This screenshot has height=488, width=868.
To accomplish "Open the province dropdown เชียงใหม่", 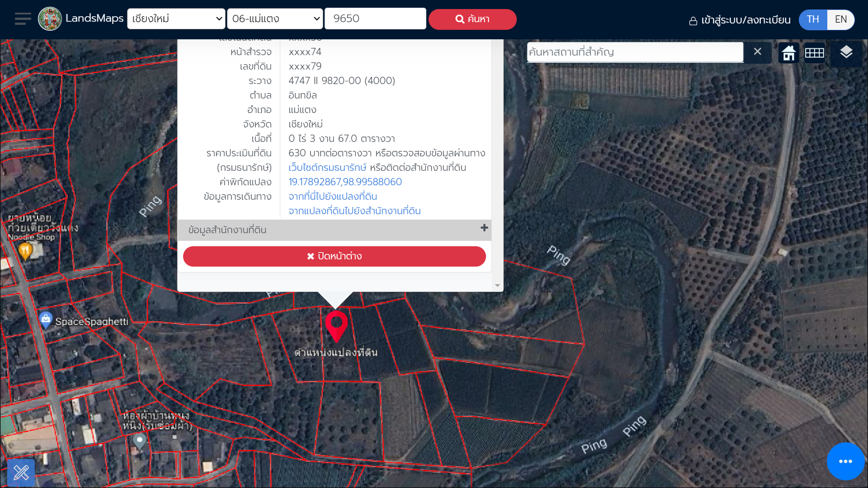I will coord(176,19).
